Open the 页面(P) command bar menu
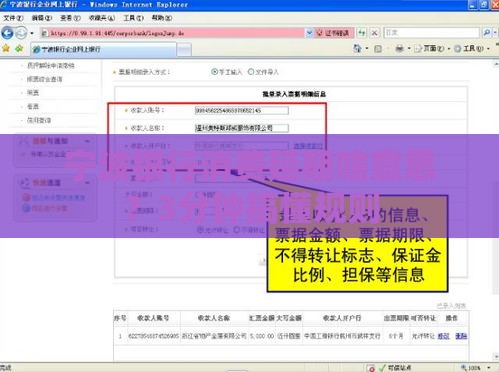The image size is (499, 372). pyautogui.click(x=431, y=49)
